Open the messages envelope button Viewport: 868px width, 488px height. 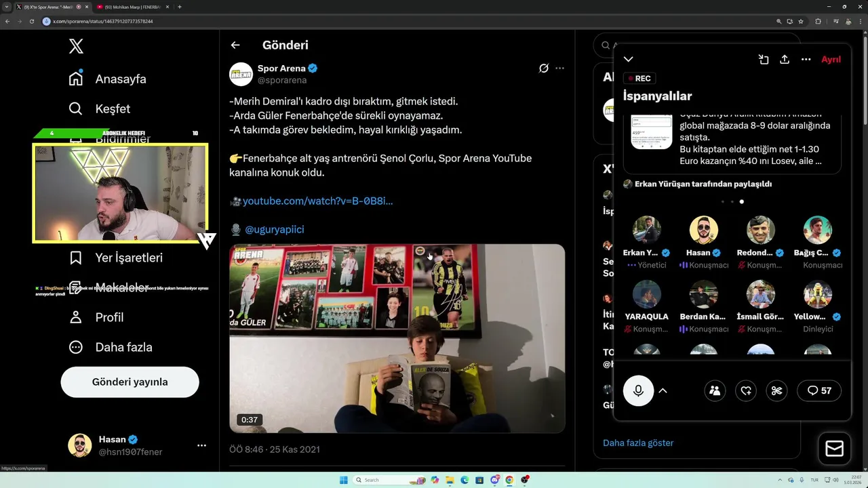(834, 449)
